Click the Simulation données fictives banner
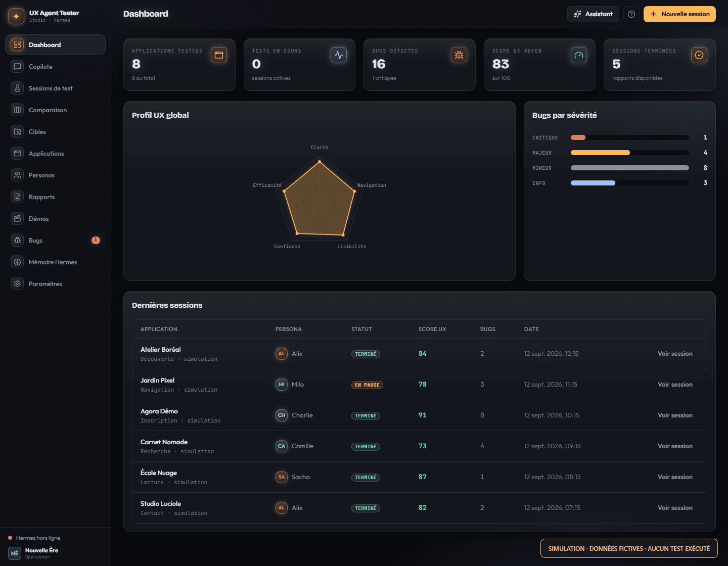Viewport: 728px width, 566px height. (x=629, y=548)
